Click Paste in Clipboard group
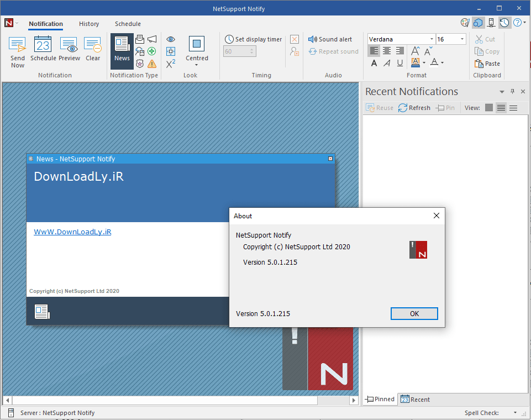The width and height of the screenshot is (531, 420). (487, 64)
